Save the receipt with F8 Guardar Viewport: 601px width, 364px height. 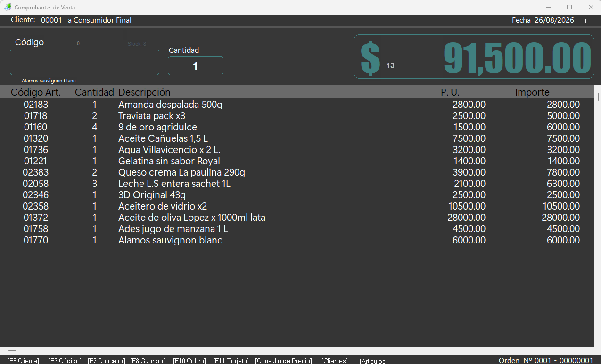point(148,361)
